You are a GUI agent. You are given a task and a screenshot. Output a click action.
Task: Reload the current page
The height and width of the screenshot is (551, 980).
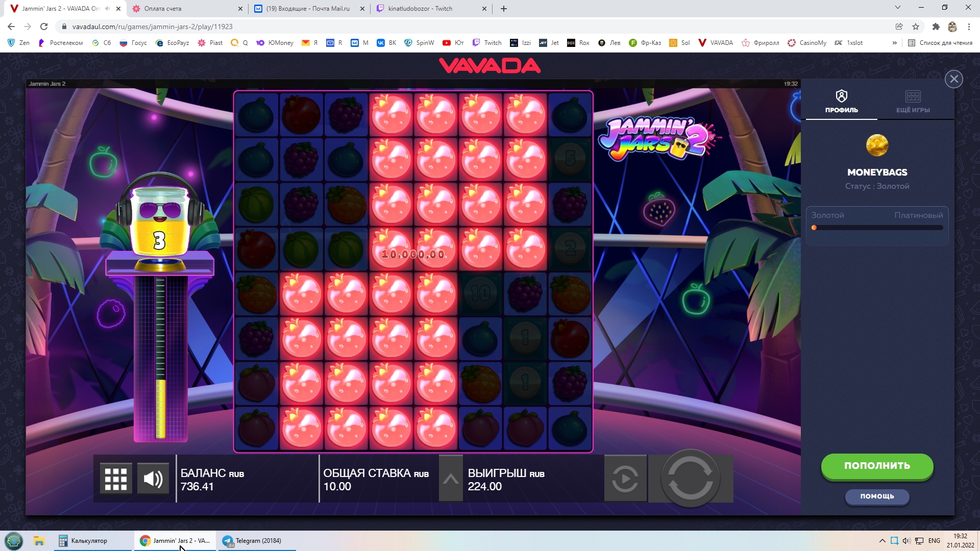tap(44, 27)
